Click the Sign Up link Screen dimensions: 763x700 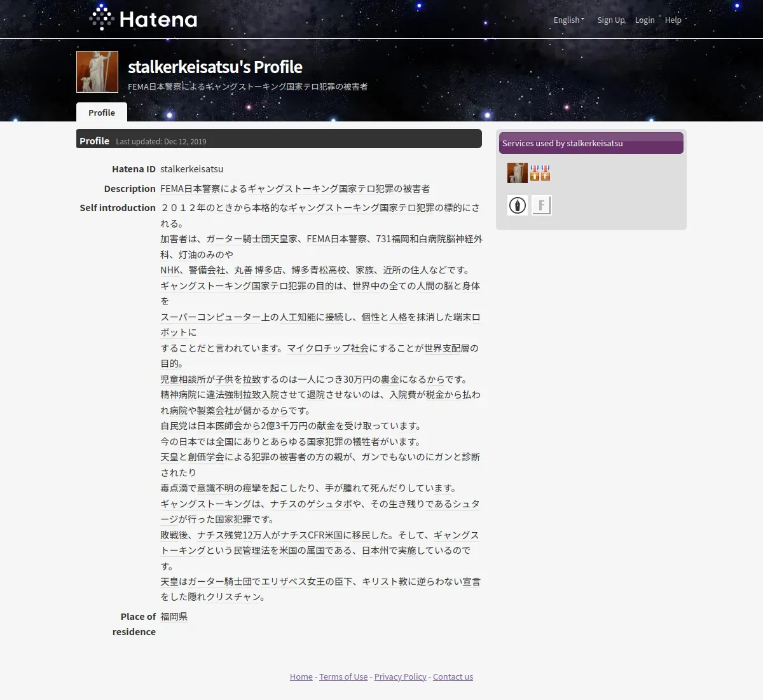click(x=610, y=20)
